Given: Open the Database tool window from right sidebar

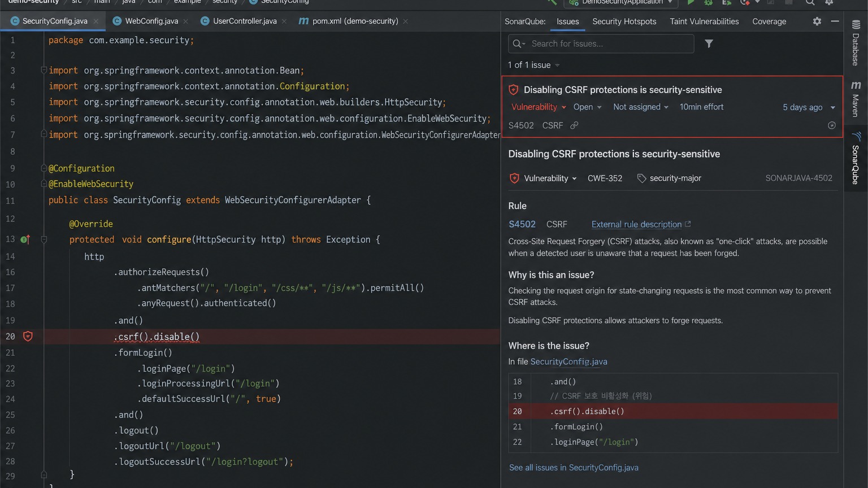Looking at the screenshot, I should point(856,43).
